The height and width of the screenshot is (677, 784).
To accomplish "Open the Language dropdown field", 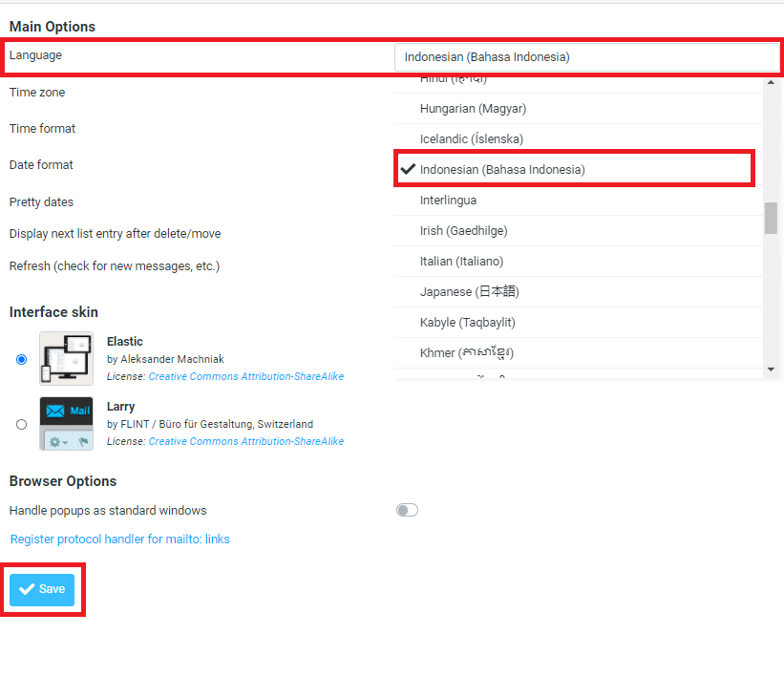I will click(x=586, y=57).
